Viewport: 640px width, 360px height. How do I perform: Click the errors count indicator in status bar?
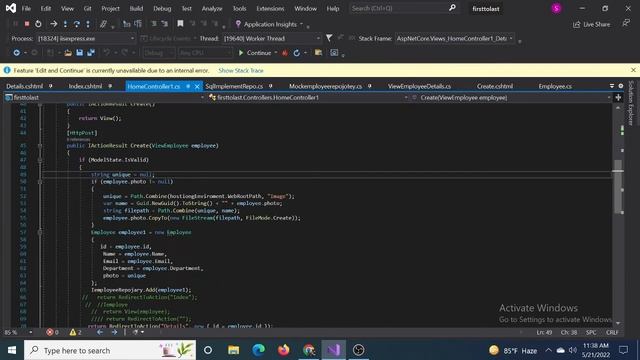pos(52,332)
